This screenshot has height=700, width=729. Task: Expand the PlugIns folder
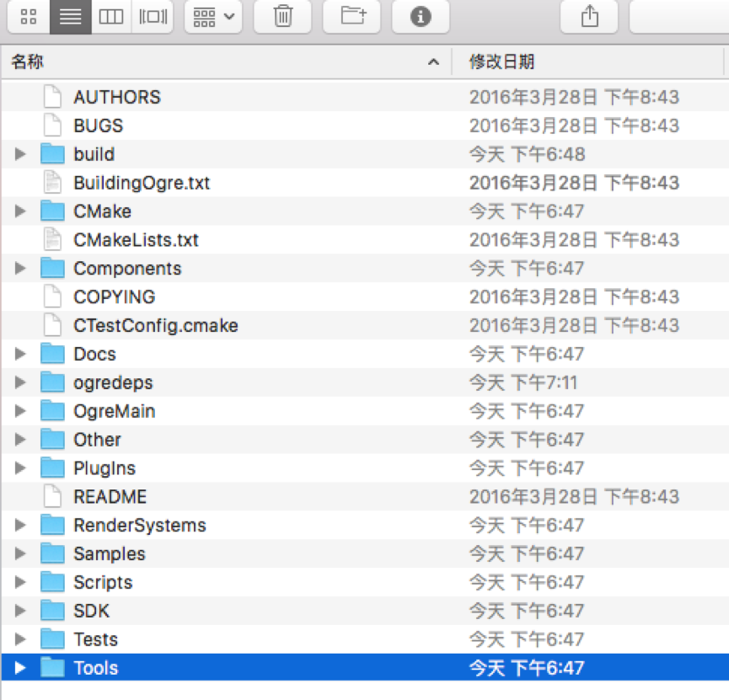pyautogui.click(x=20, y=468)
